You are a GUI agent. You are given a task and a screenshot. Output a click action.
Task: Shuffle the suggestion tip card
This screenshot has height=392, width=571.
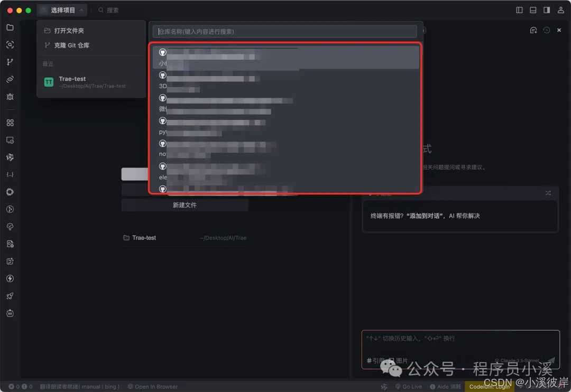click(x=548, y=193)
